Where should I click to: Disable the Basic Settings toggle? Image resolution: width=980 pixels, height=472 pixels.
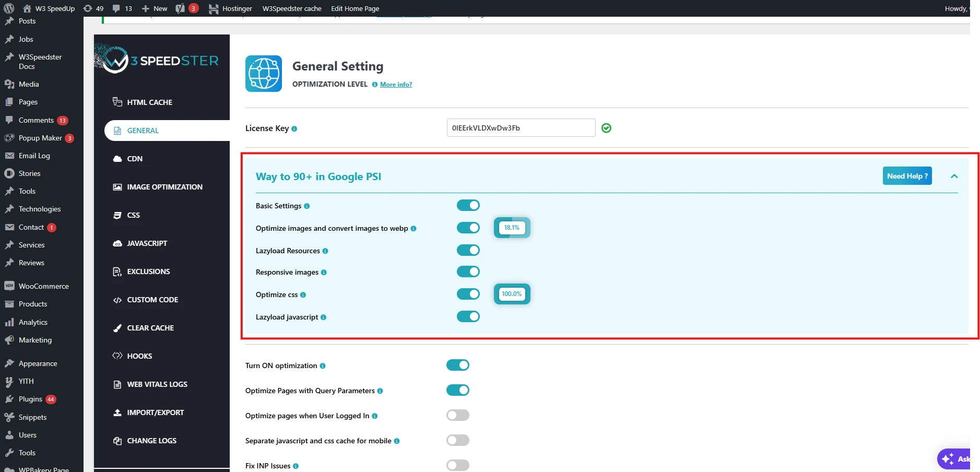pyautogui.click(x=468, y=205)
